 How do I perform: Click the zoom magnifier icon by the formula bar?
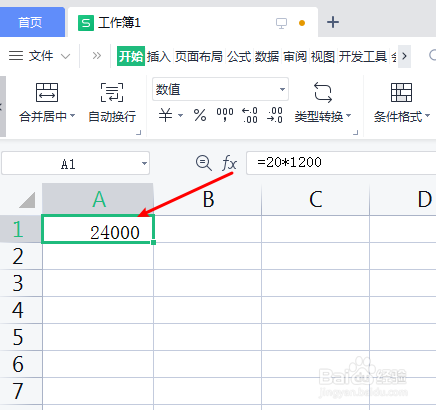203,163
